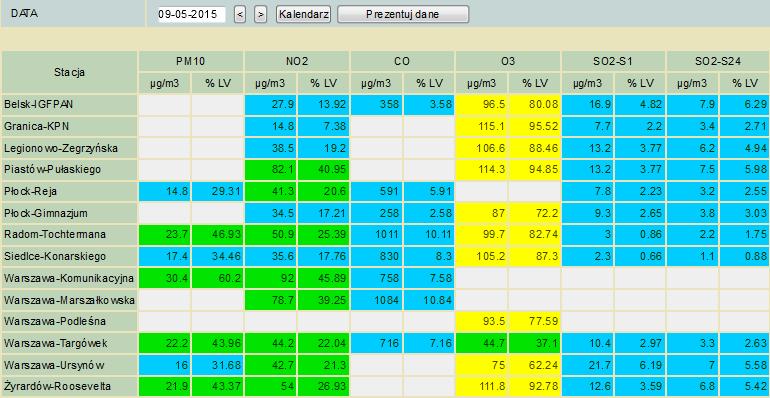
Task: Click the date field showing 09-05-2015
Action: pos(191,14)
